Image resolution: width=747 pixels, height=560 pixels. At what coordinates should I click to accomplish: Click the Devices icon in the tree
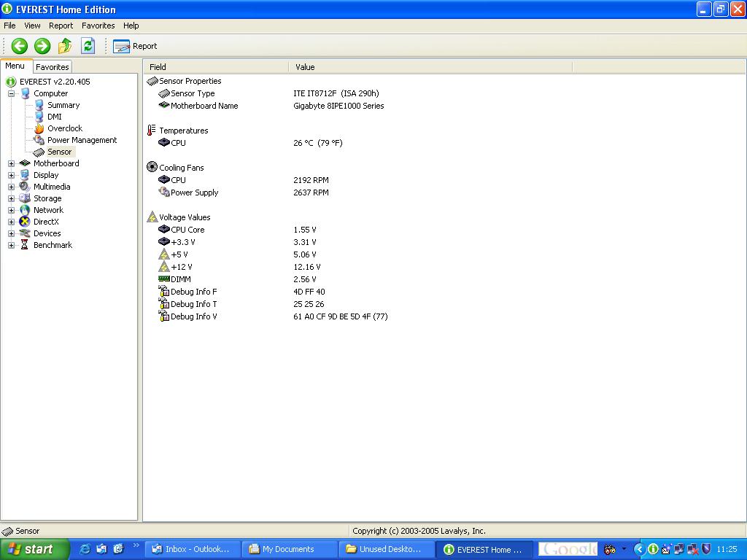(x=25, y=233)
